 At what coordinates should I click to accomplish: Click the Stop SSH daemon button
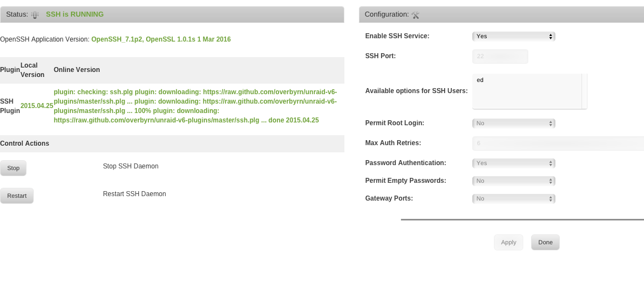[13, 168]
